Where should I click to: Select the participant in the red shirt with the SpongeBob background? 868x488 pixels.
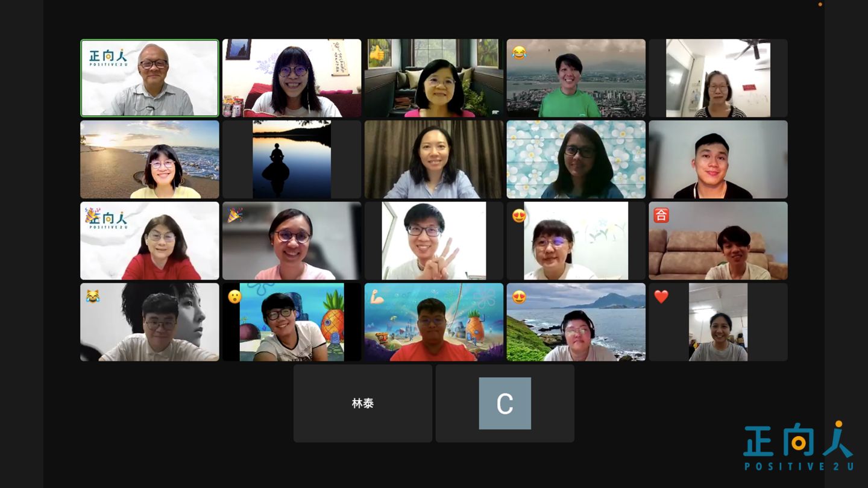[x=434, y=322]
